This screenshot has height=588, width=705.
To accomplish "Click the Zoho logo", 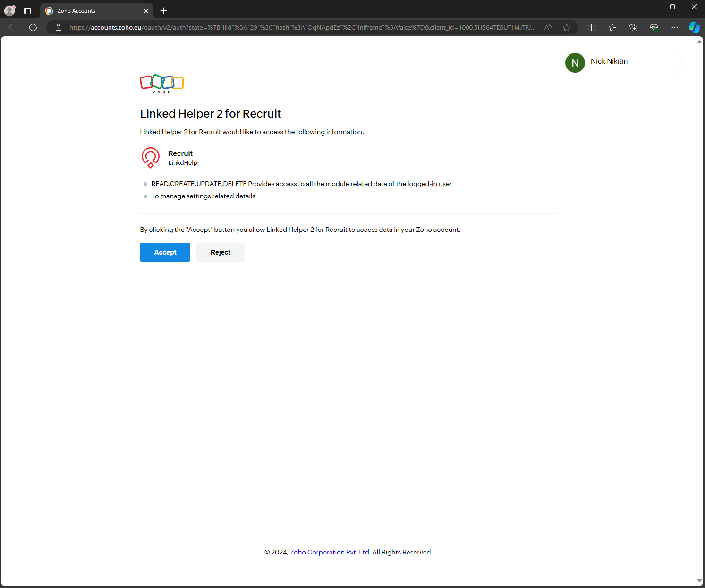I will click(x=161, y=84).
